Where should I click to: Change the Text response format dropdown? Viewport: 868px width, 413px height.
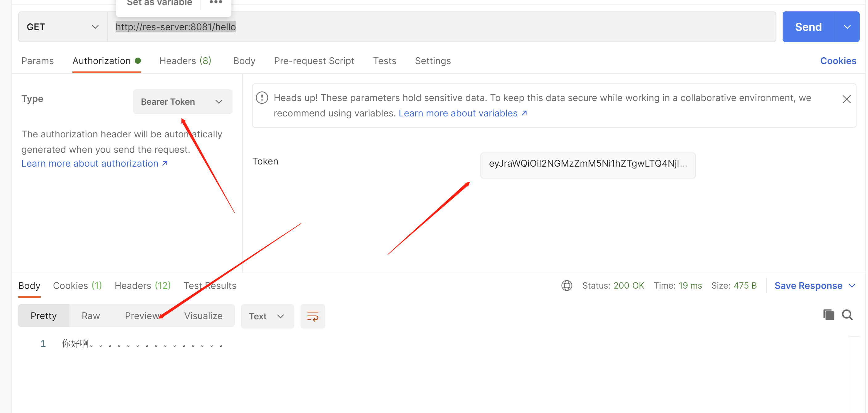[267, 316]
